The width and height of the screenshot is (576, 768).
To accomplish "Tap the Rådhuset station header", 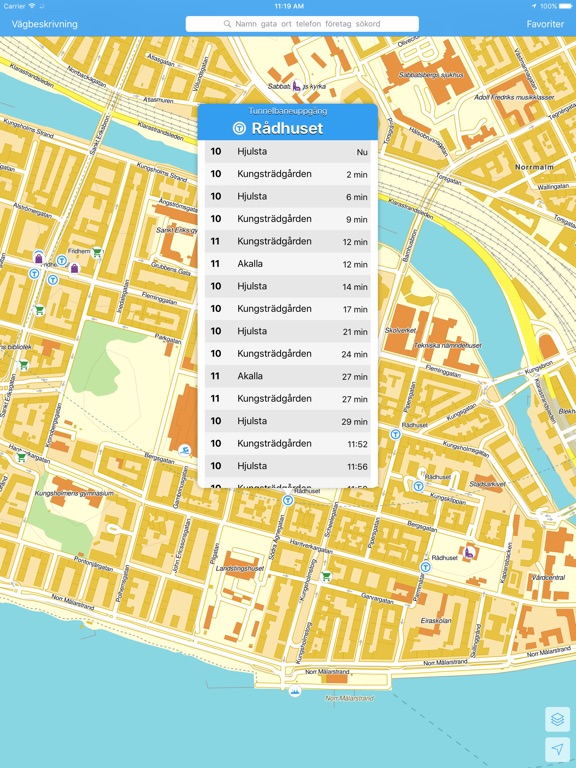I will coord(288,122).
